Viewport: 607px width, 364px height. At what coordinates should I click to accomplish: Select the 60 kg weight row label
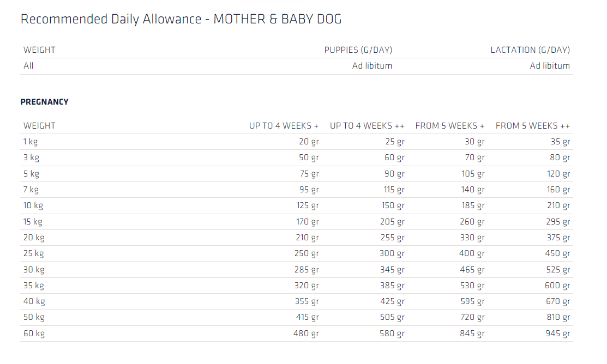pos(34,333)
